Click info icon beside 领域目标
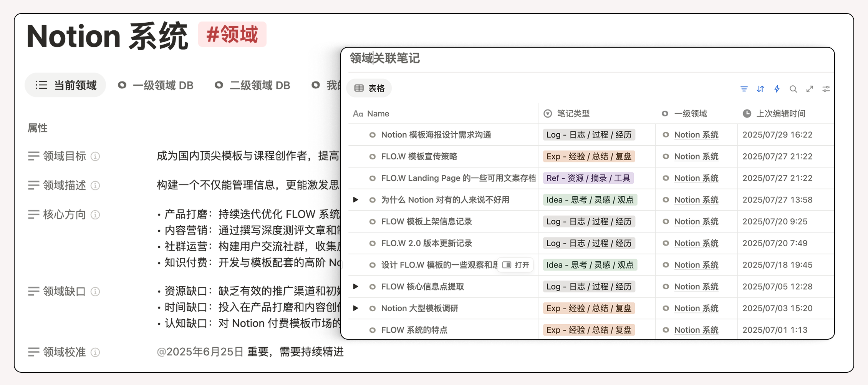The height and width of the screenshot is (385, 868). [95, 156]
